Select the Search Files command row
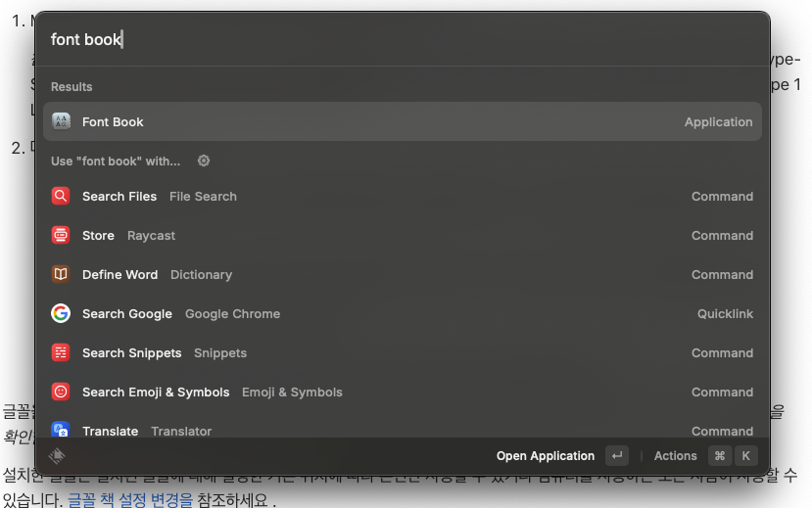Viewport: 812px width, 508px height. [x=403, y=196]
